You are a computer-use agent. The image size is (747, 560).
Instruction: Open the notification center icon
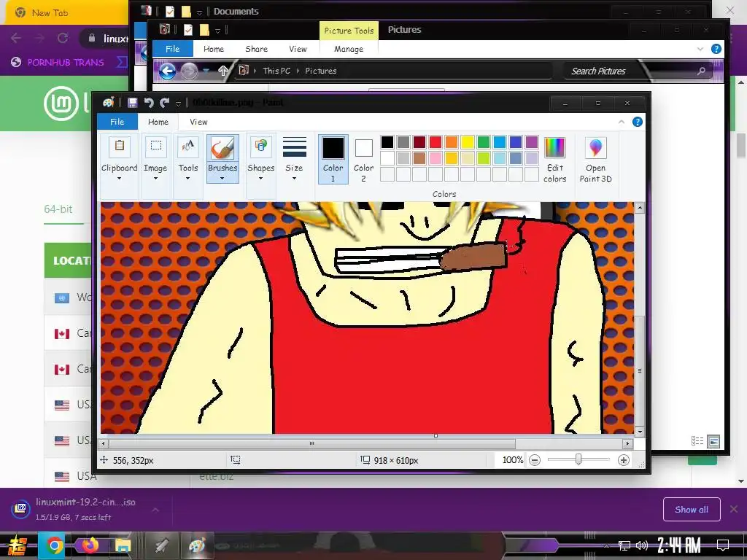[723, 545]
